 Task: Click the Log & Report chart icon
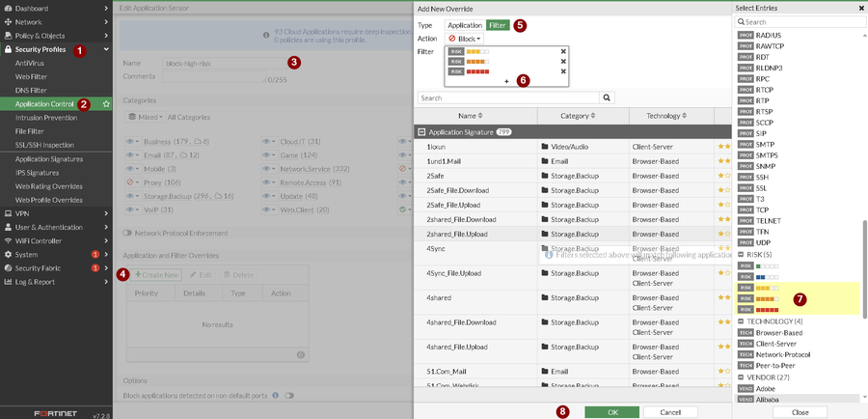point(8,282)
